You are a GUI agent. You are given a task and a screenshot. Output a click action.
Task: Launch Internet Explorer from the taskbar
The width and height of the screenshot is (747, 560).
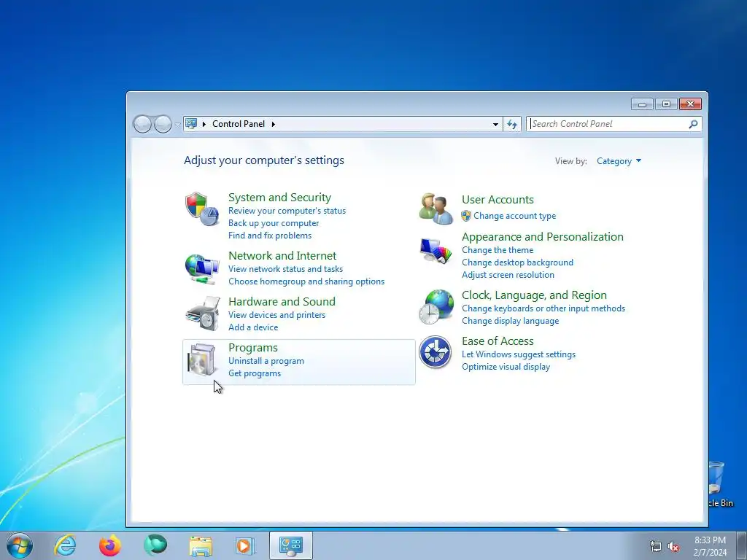pyautogui.click(x=65, y=545)
